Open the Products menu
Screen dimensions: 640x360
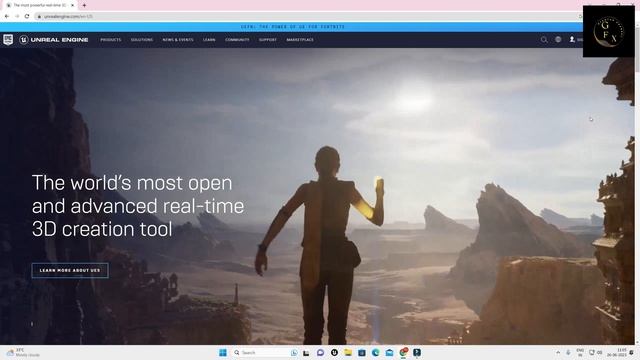[x=111, y=40]
